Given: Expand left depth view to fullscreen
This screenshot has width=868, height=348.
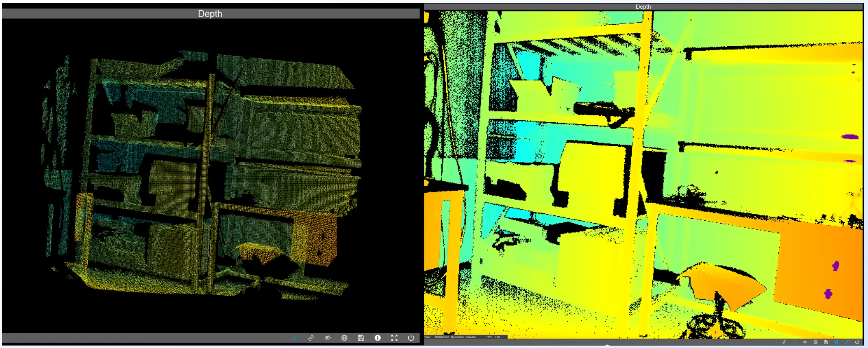Looking at the screenshot, I should click(x=394, y=338).
